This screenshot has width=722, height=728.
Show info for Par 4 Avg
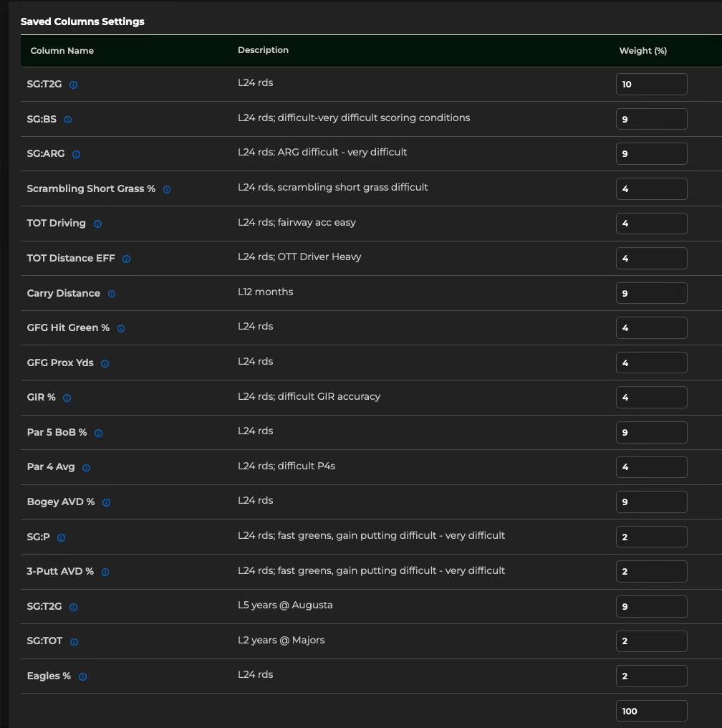pyautogui.click(x=86, y=467)
